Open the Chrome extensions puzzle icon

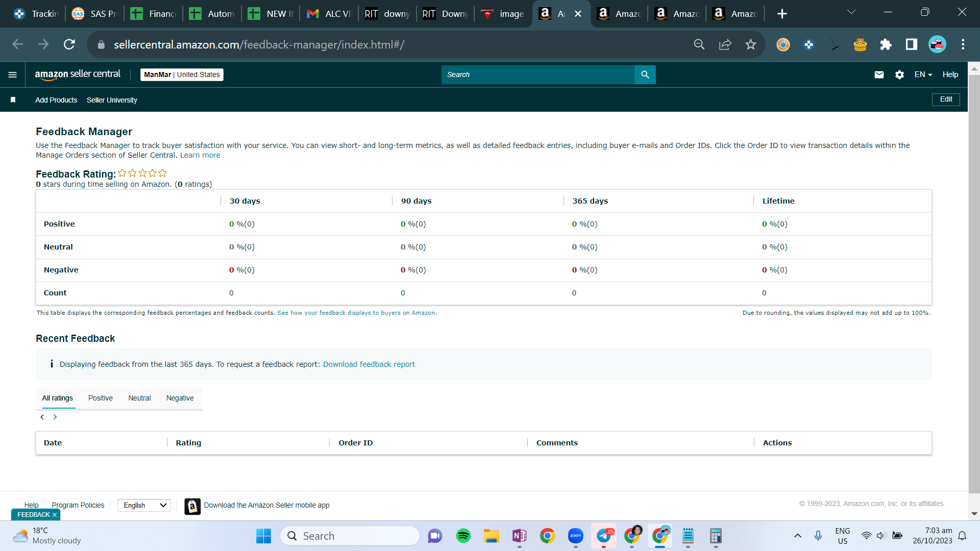pyautogui.click(x=886, y=44)
